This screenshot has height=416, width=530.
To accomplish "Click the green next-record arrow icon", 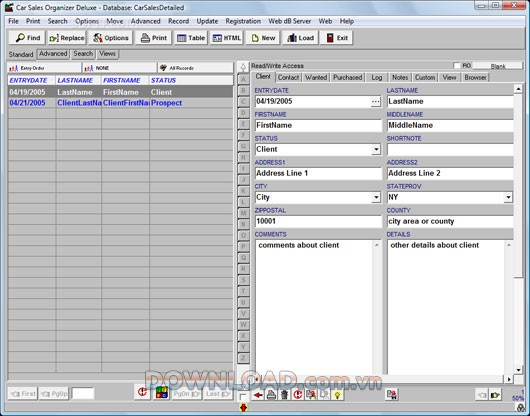I will [x=495, y=394].
